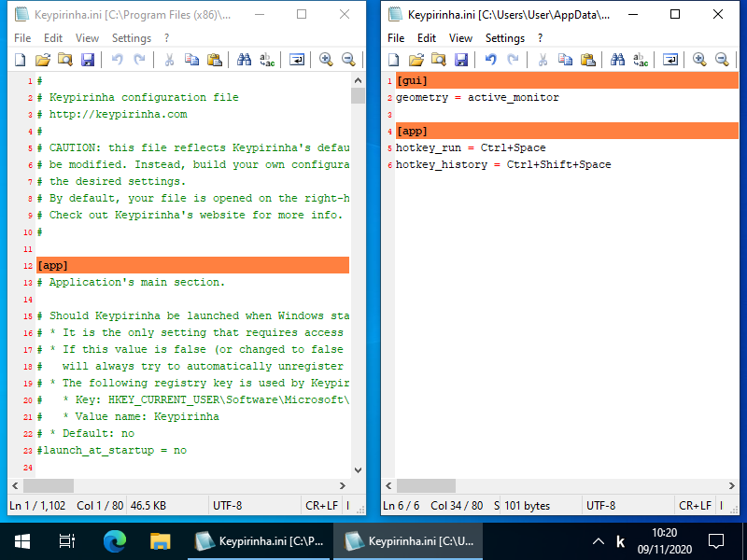
Task: Click New file icon in right window
Action: [394, 60]
